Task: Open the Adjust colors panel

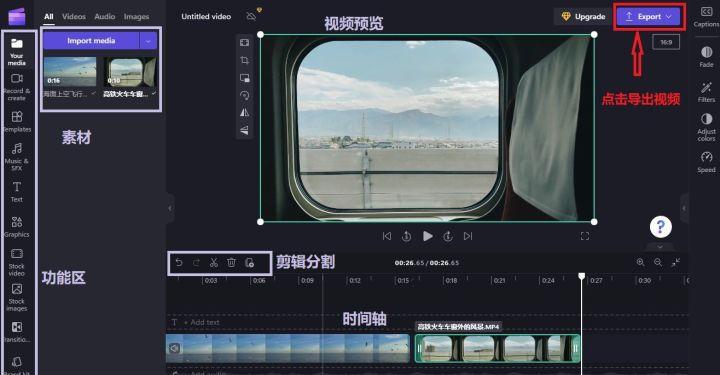Action: [x=706, y=127]
